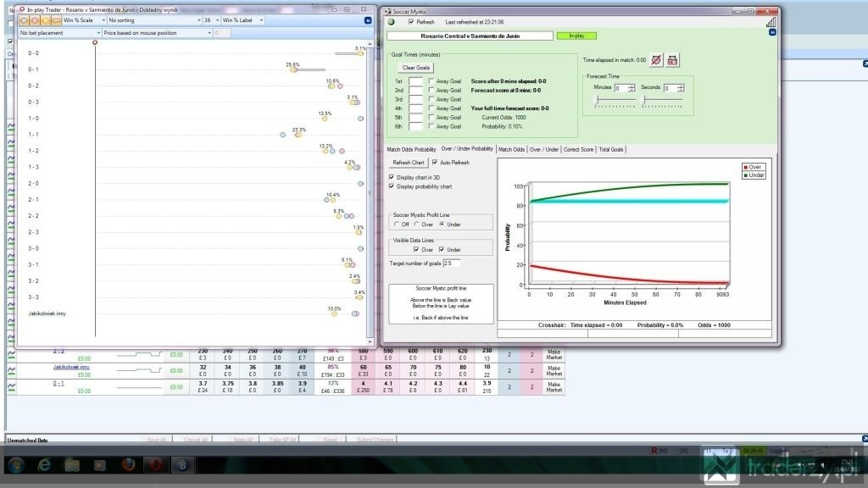Viewport: 868px width, 488px height.
Task: Click the 0-0 score marker at 0.1%
Action: [x=360, y=53]
